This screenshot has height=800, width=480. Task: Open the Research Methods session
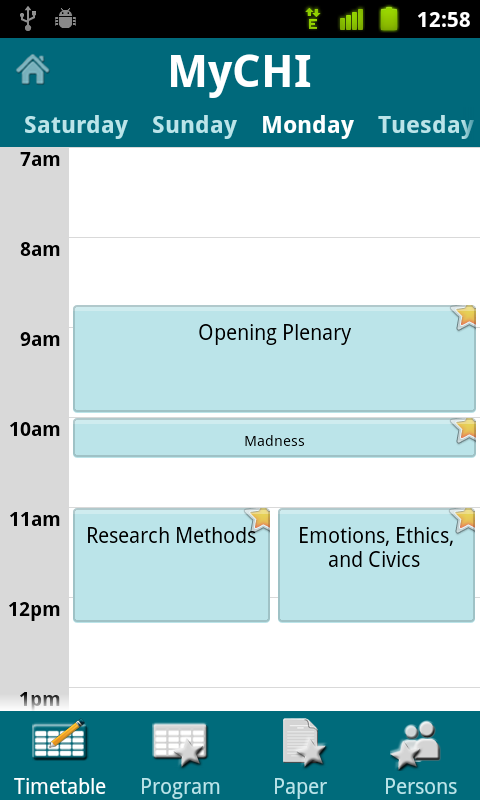pyautogui.click(x=171, y=565)
